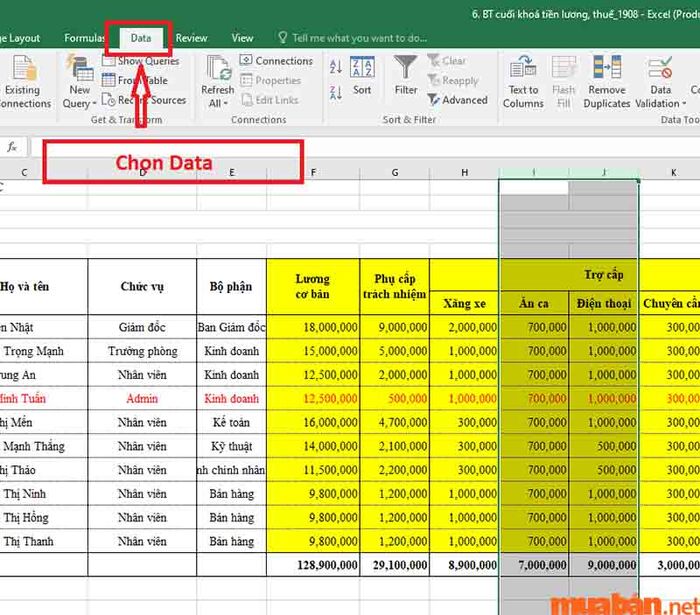Reapply the filter
The width and height of the screenshot is (700, 615).
tap(453, 80)
